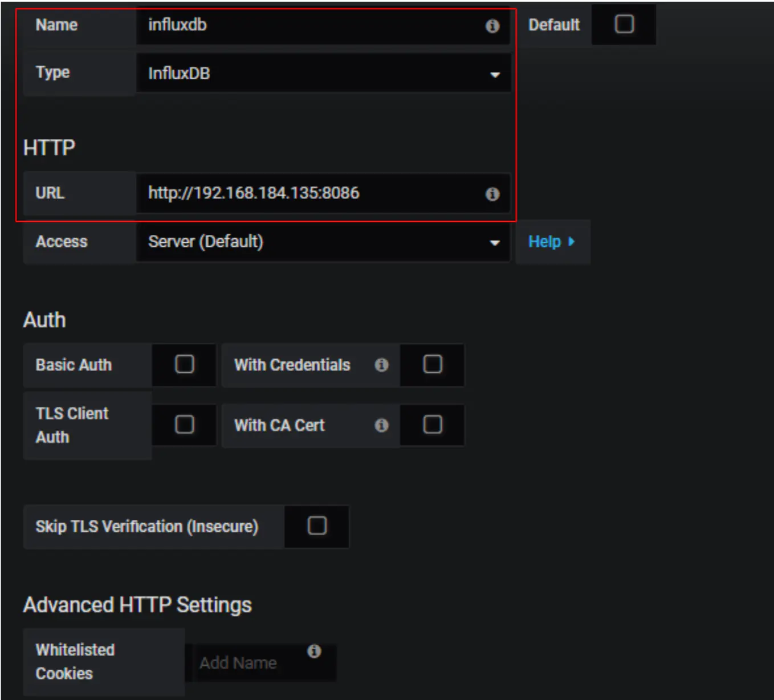Click the Whitelisted Cookies info icon
Screen dimensions: 774x700
click(x=314, y=651)
